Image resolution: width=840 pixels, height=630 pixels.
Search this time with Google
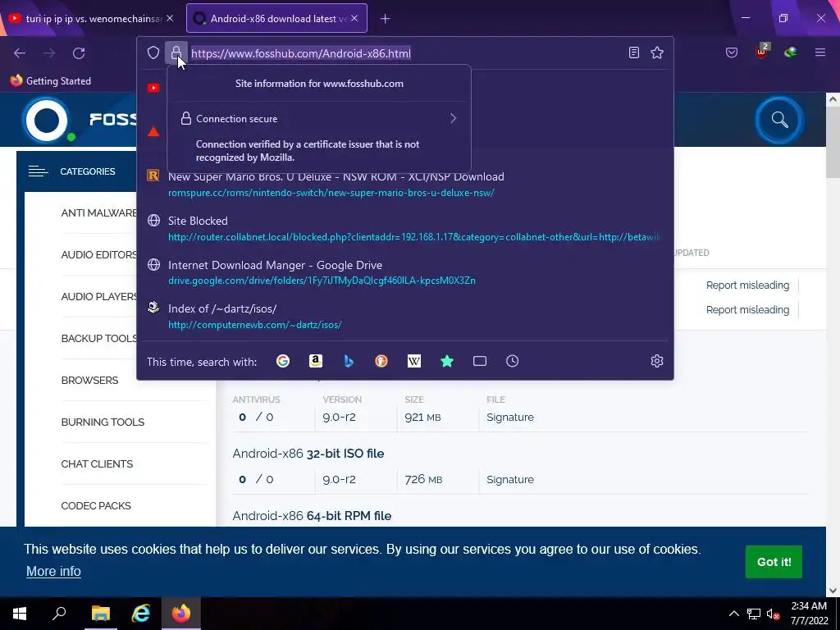(283, 361)
